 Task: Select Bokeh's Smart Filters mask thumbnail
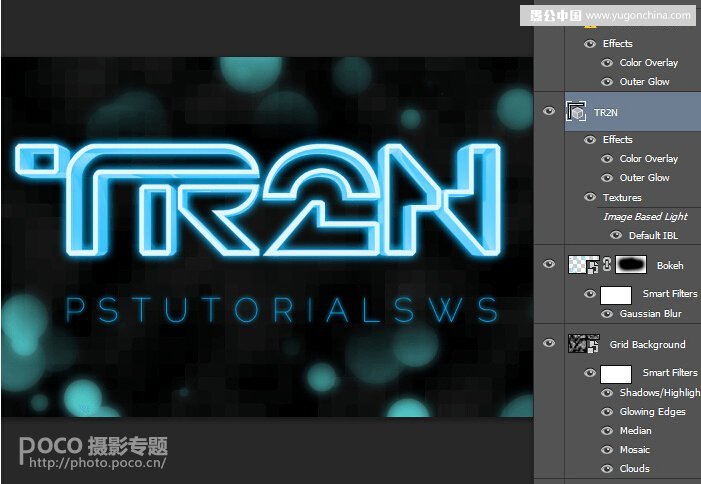click(616, 295)
